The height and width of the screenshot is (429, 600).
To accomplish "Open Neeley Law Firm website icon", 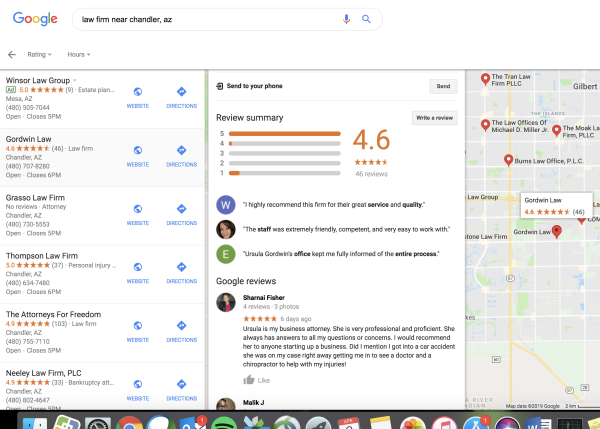I will pyautogui.click(x=138, y=384).
